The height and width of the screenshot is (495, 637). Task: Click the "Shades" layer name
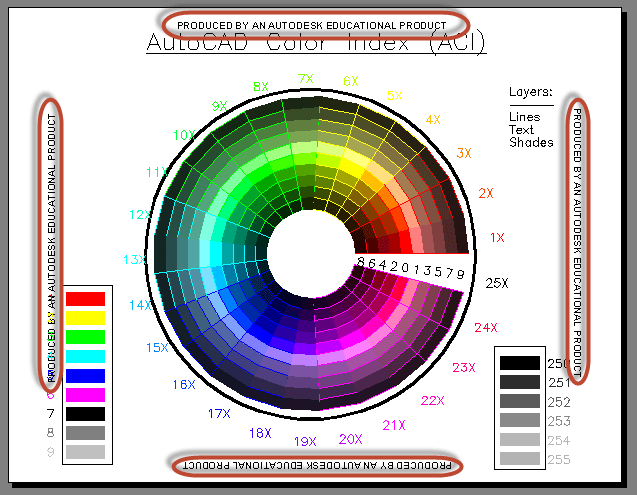click(x=531, y=142)
